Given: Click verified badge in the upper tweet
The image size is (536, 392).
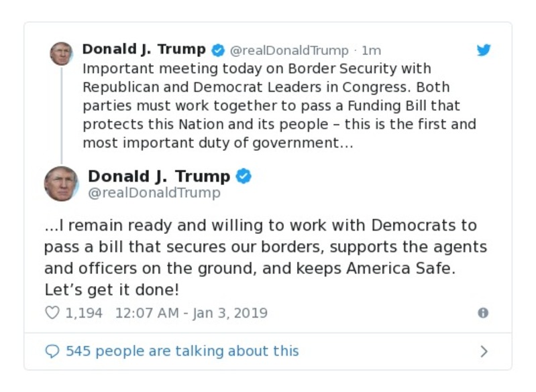Looking at the screenshot, I should pos(218,50).
